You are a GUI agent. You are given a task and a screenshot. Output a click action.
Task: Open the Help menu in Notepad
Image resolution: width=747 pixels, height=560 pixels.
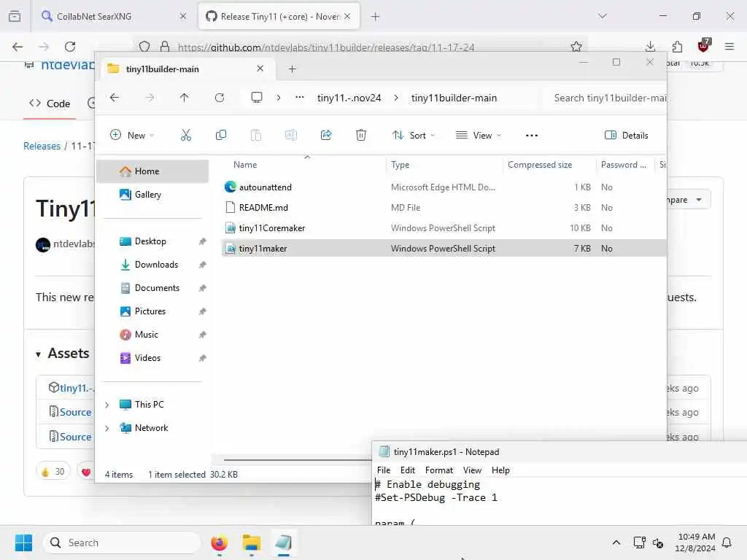click(500, 470)
